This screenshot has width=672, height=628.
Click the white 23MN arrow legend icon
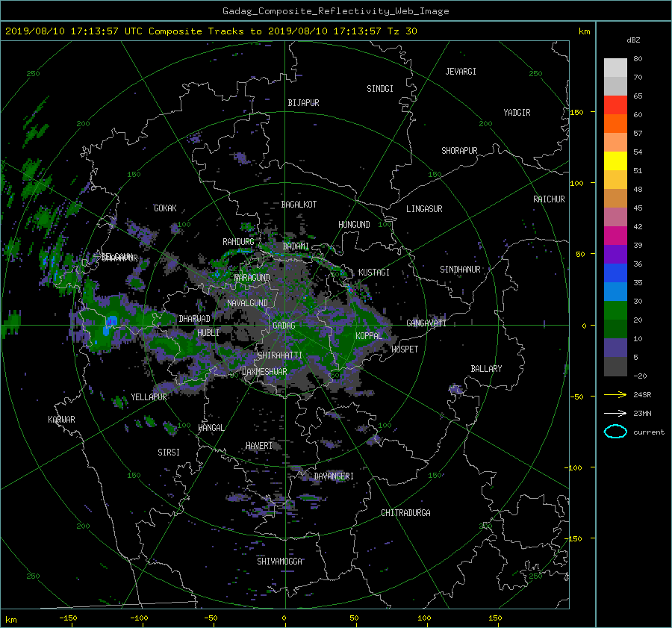click(615, 413)
